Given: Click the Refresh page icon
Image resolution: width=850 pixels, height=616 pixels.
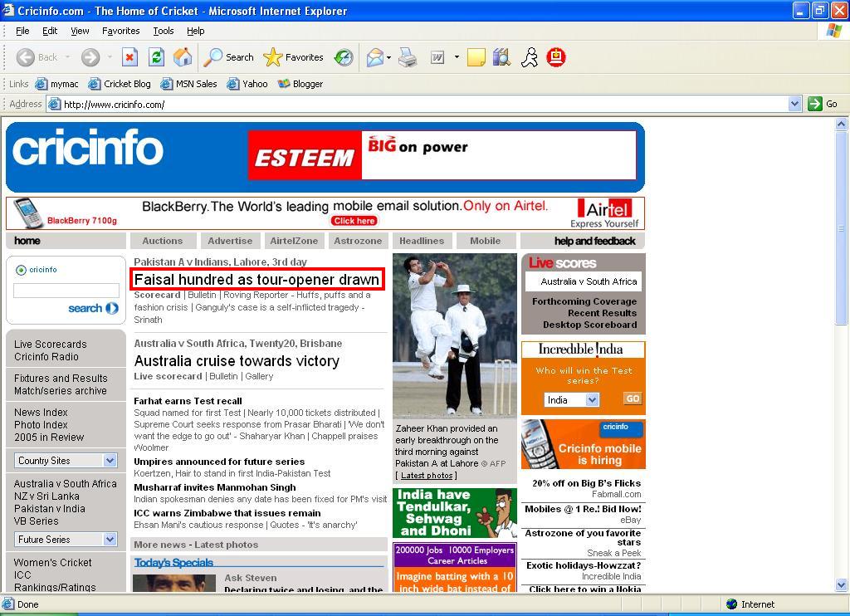Looking at the screenshot, I should (157, 57).
